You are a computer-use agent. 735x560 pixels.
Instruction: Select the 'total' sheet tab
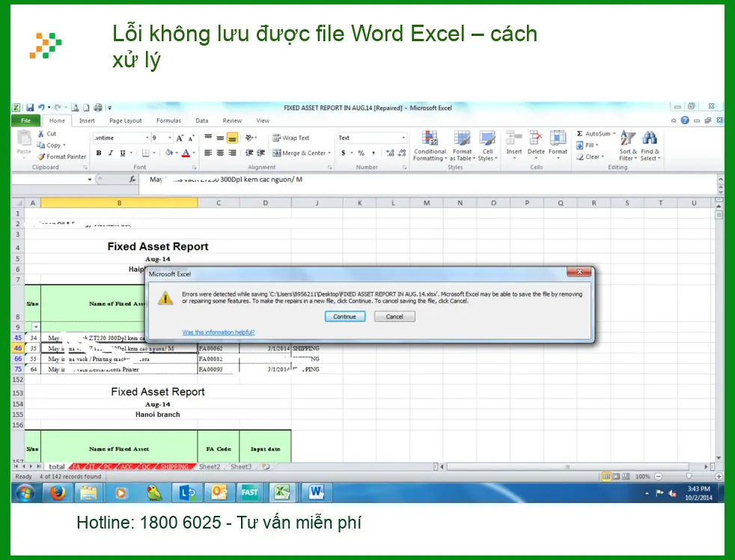pos(57,466)
